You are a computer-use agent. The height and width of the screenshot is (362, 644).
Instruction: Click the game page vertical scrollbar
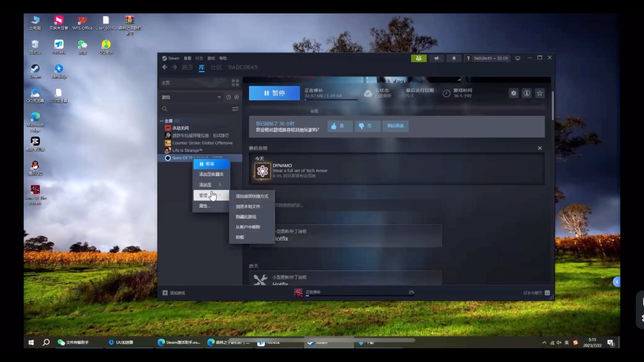(x=552, y=106)
